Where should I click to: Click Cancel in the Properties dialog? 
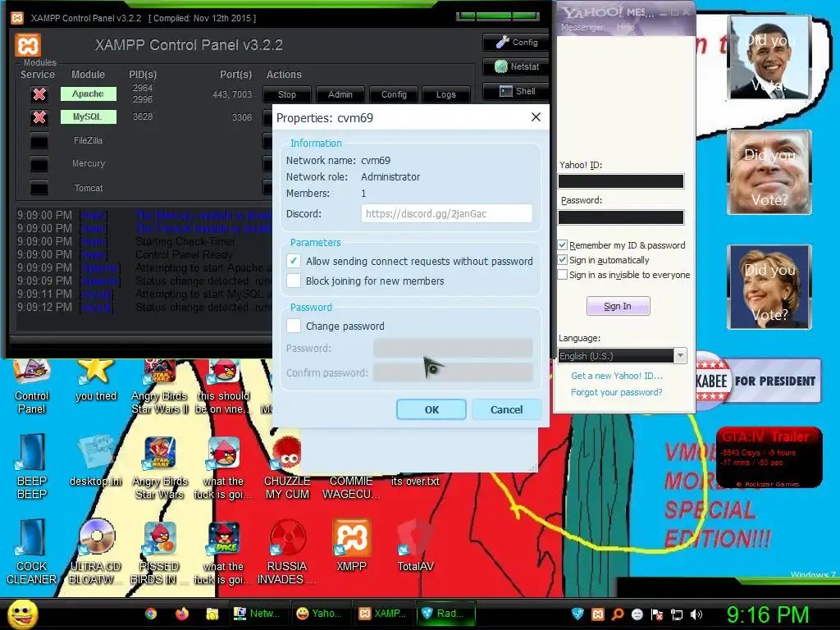click(506, 410)
